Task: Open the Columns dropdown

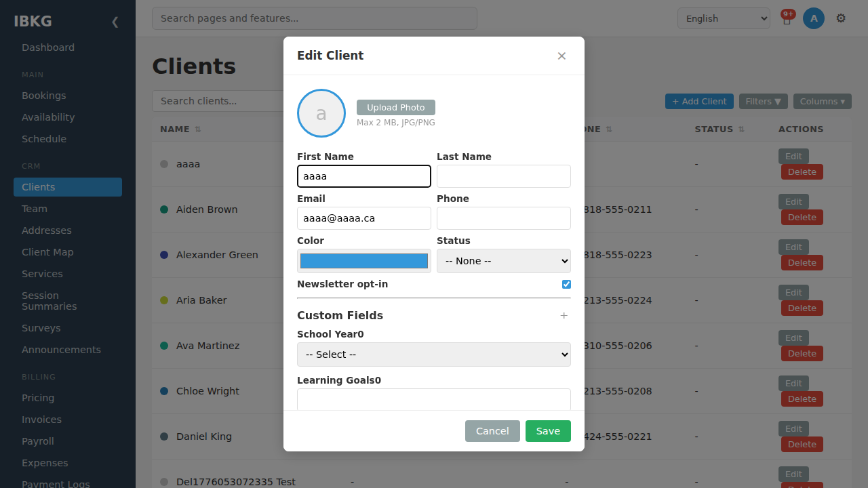Action: [823, 102]
